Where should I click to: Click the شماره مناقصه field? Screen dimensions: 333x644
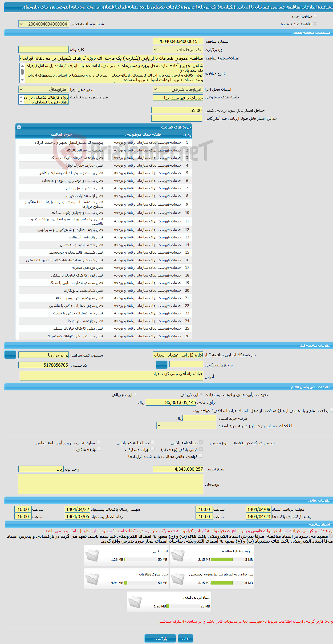click(x=178, y=41)
